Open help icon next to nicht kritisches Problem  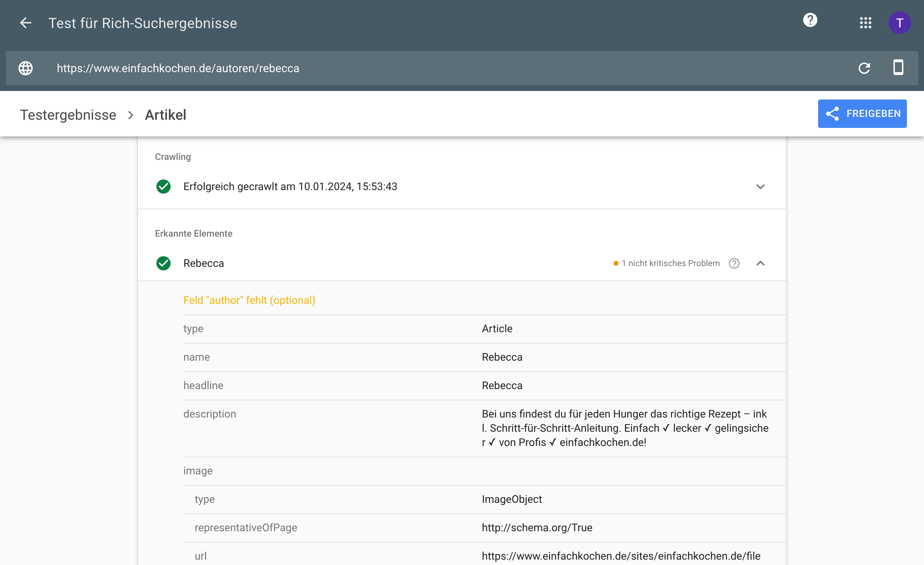point(734,263)
